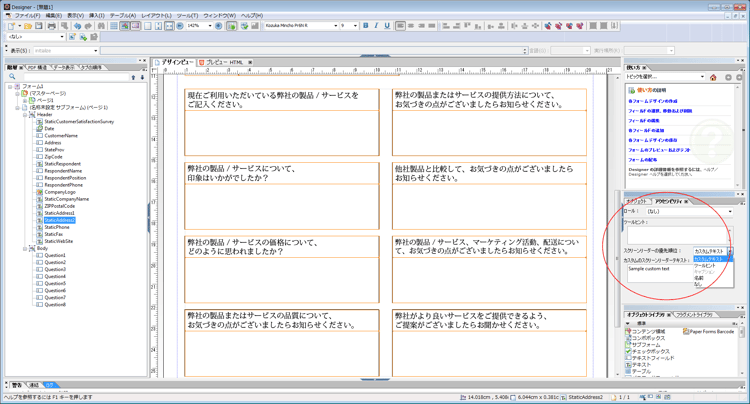Image resolution: width=750 pixels, height=404 pixels.
Task: Select Question5 in the hierarchy tree
Action: click(x=55, y=284)
